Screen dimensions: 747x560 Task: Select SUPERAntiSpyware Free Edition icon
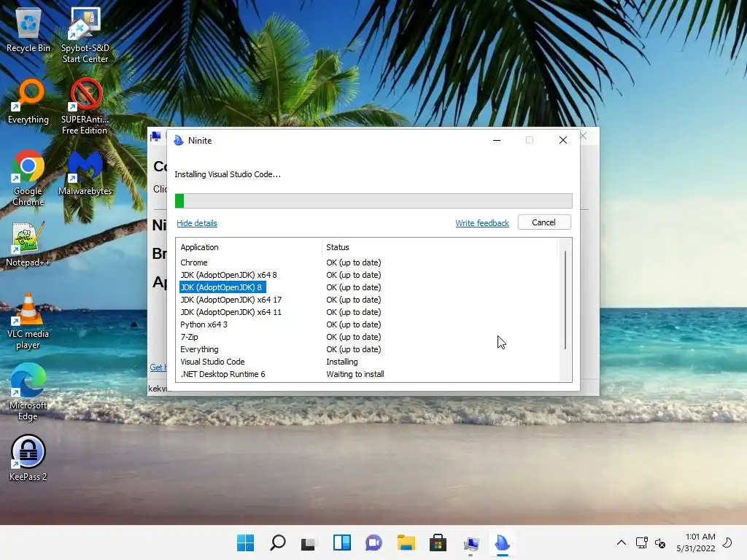pyautogui.click(x=85, y=106)
